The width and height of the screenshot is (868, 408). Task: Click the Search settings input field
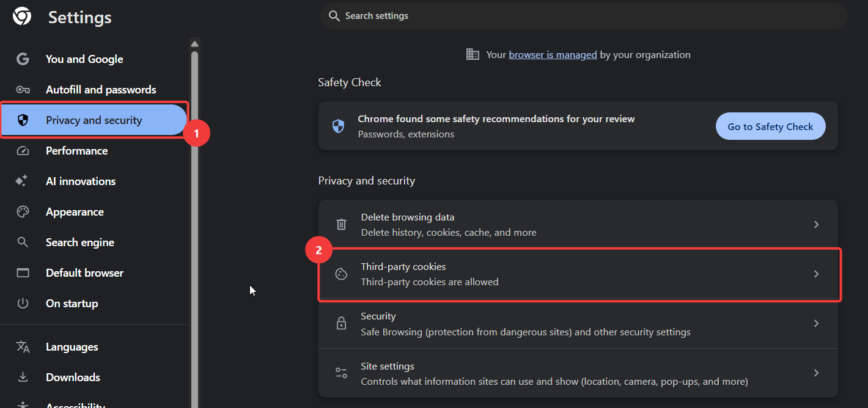pyautogui.click(x=584, y=16)
